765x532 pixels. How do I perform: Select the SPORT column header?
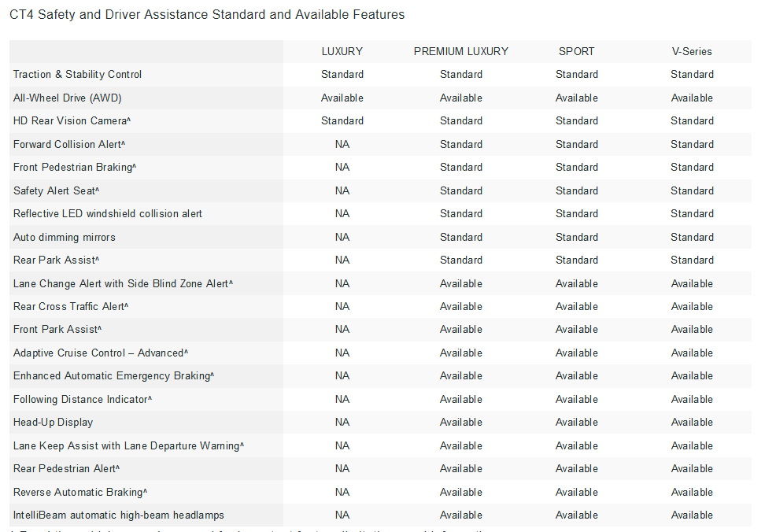(576, 51)
